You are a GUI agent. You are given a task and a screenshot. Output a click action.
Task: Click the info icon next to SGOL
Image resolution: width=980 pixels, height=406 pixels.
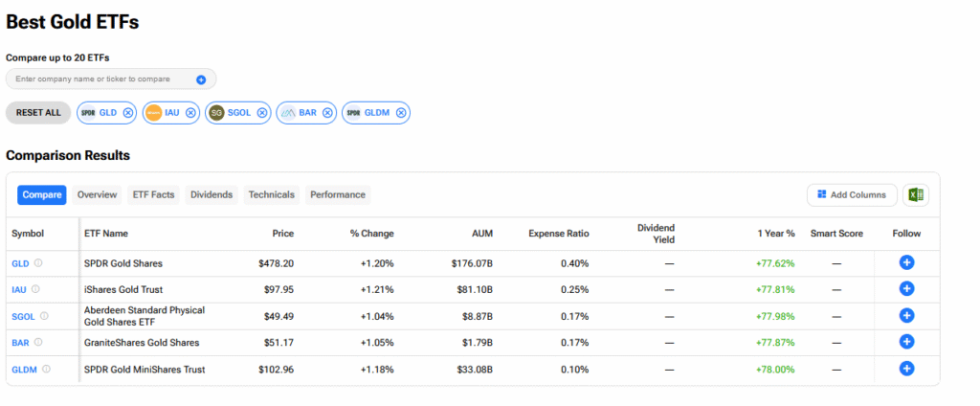pos(44,316)
